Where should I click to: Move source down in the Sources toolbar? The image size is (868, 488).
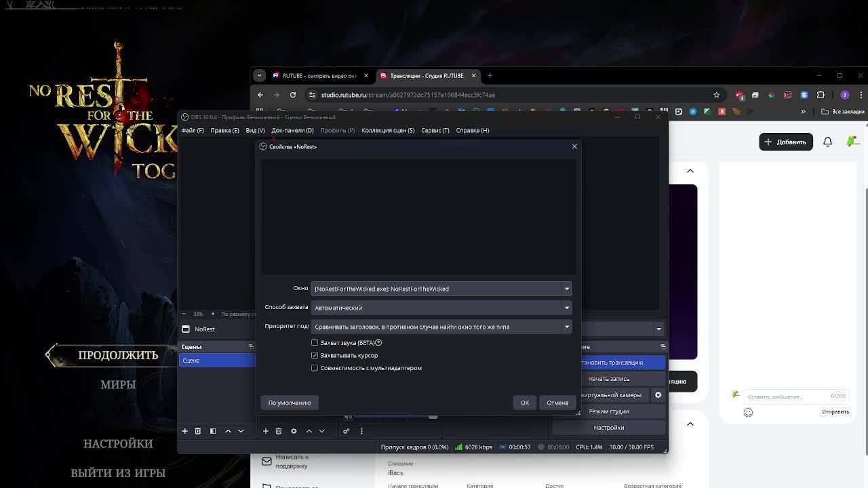point(321,431)
